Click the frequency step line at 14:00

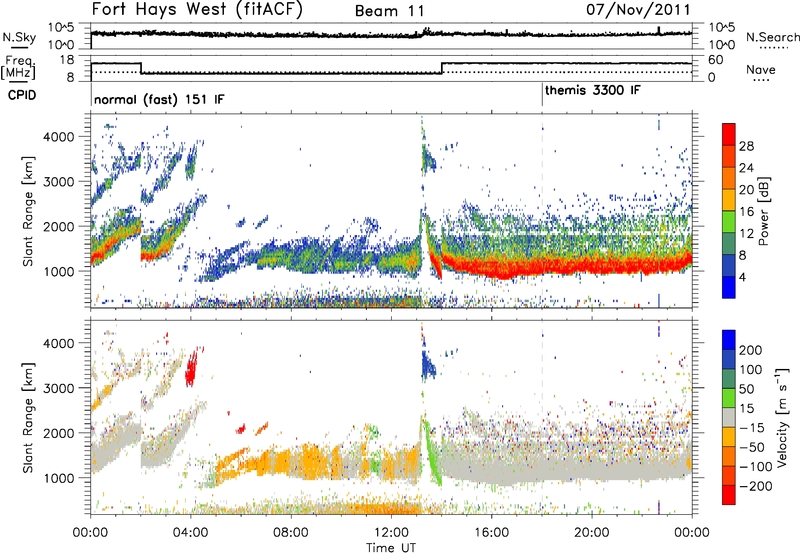click(442, 68)
